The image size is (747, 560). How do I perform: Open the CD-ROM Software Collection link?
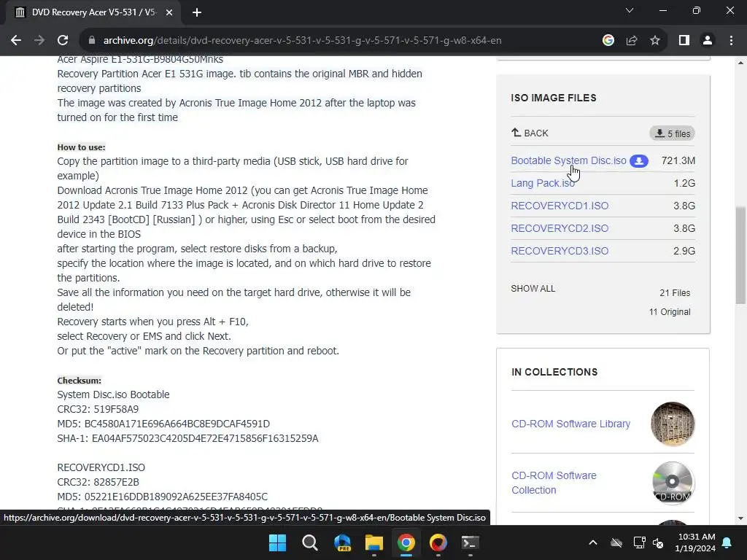pyautogui.click(x=554, y=483)
